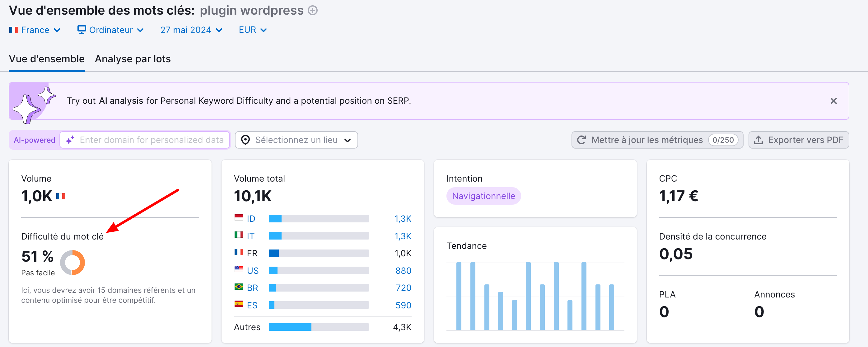Click the ID 1,3K volume value

pos(403,219)
